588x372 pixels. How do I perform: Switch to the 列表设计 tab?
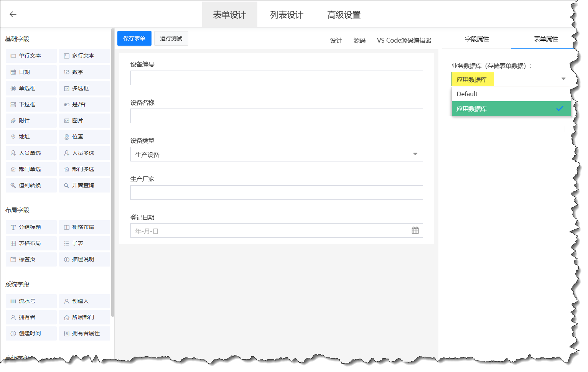click(x=286, y=14)
